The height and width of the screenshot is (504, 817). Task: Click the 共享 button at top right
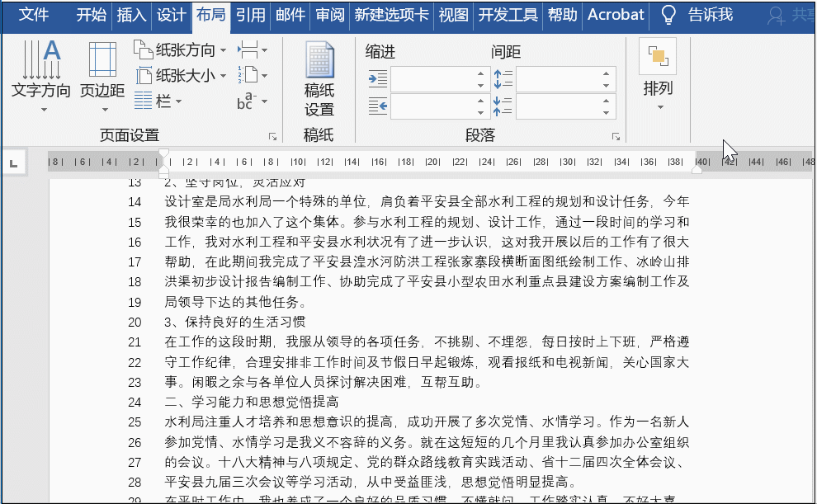pyautogui.click(x=805, y=15)
